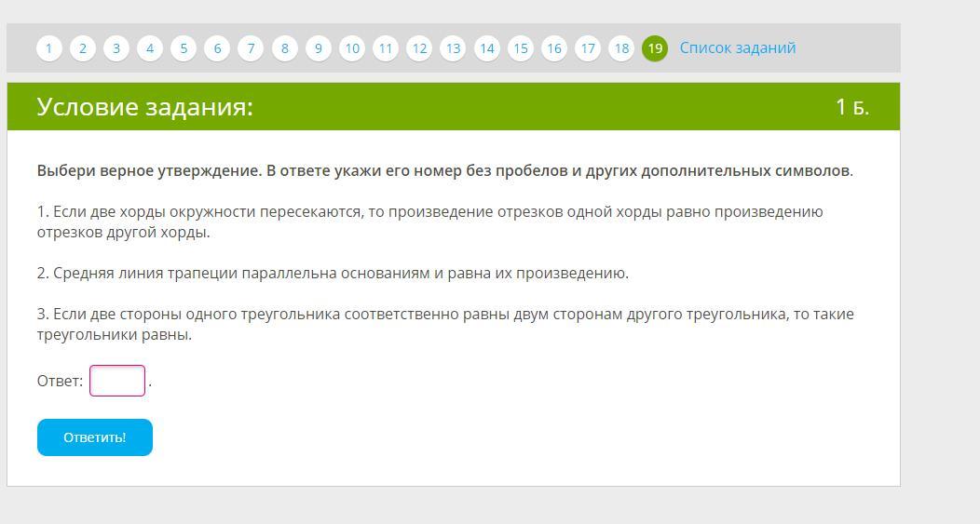This screenshot has width=980, height=524.
Task: Focus the Ответ input field
Action: [117, 381]
